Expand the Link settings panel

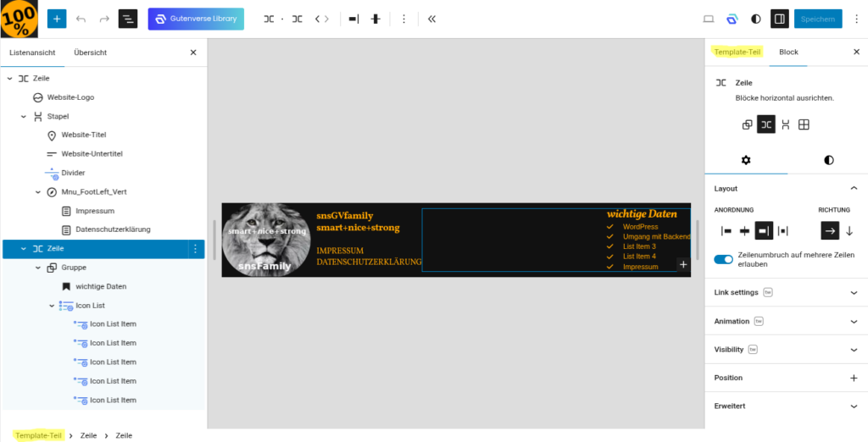coord(786,293)
